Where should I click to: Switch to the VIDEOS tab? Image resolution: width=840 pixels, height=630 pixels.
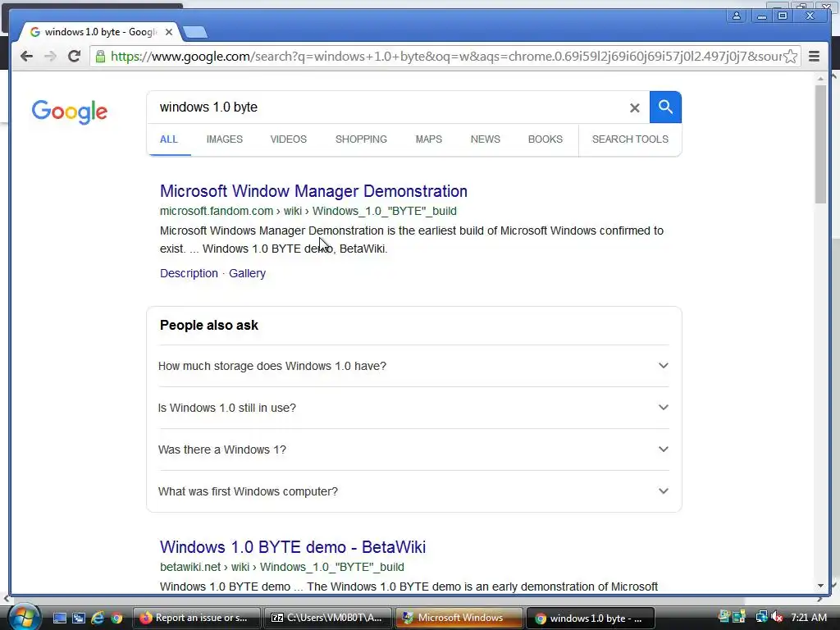click(288, 139)
